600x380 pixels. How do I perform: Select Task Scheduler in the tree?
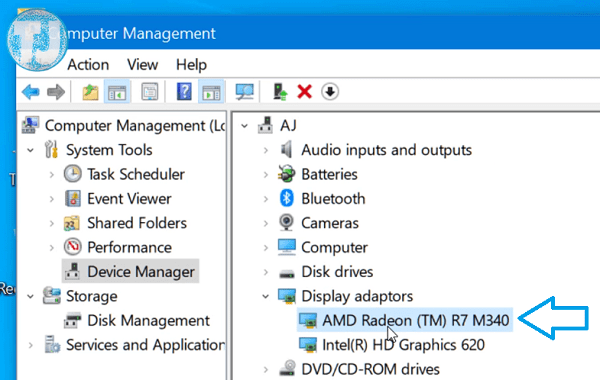[136, 175]
